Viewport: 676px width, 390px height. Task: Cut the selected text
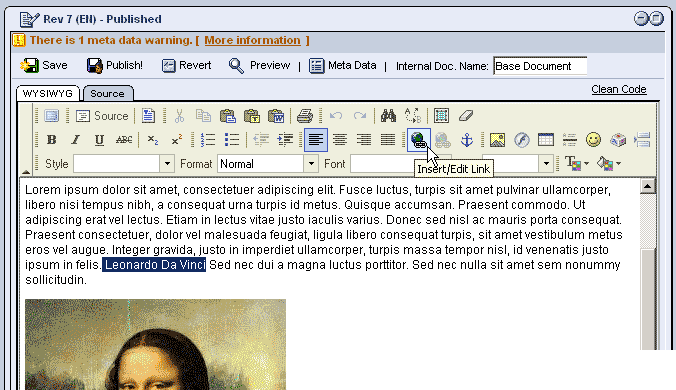tap(179, 116)
